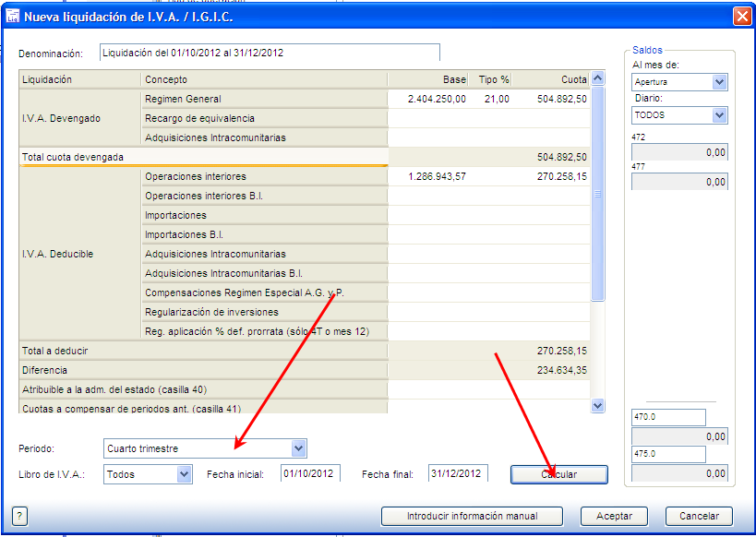This screenshot has height=537, width=756.
Task: Close the Nueva liquidación dialog window
Action: tap(741, 16)
